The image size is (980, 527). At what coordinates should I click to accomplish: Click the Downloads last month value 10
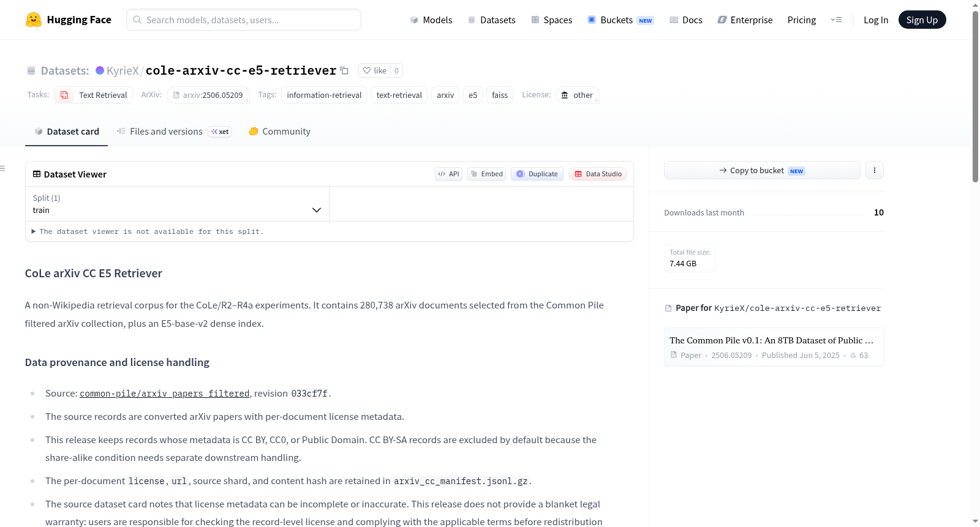click(x=879, y=212)
